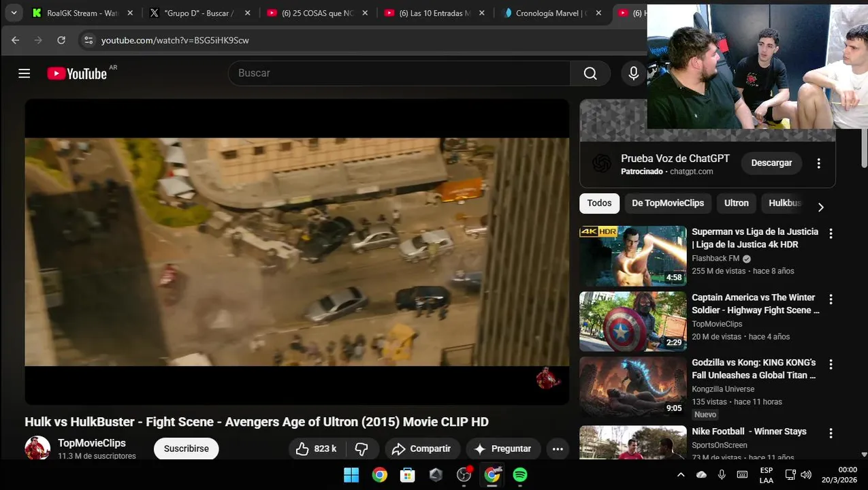This screenshot has width=868, height=490.
Task: Dislike the video with thumbs-down
Action: click(362, 448)
